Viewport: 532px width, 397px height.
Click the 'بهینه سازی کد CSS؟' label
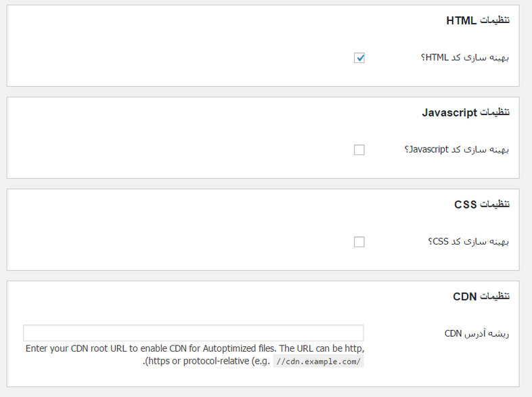tap(468, 242)
